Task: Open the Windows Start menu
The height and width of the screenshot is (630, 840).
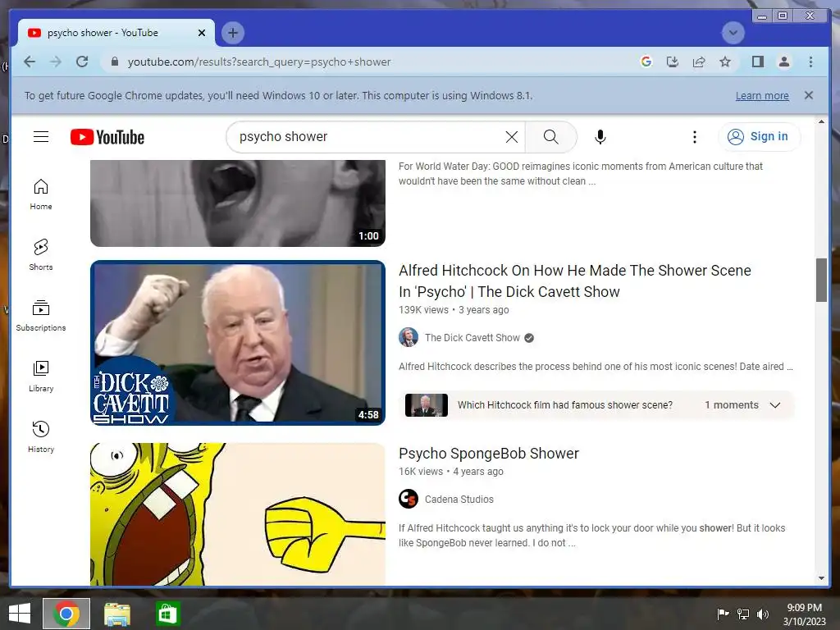Action: point(20,614)
